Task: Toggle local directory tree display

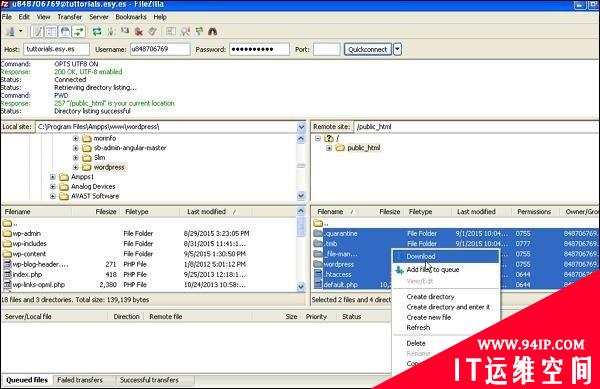Action: tap(51, 31)
